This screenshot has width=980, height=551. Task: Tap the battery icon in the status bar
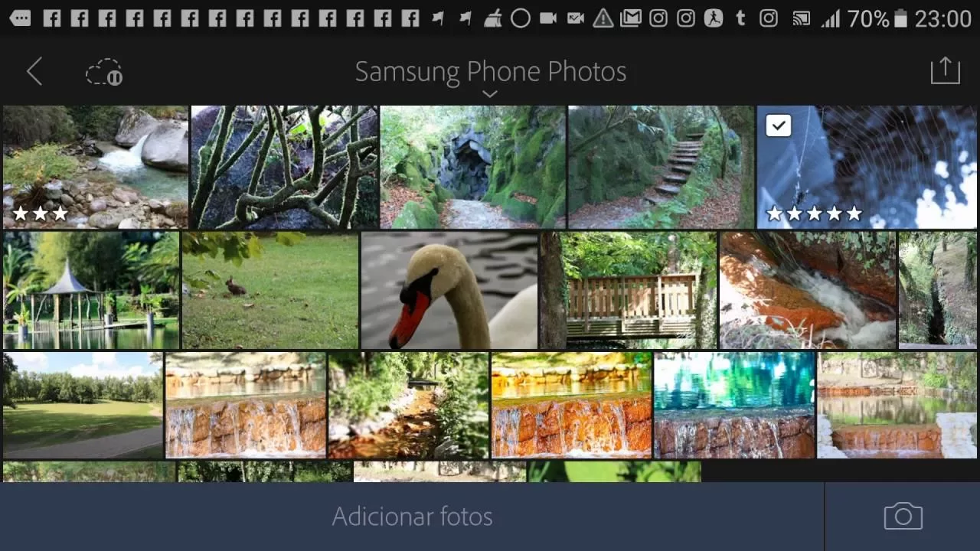pyautogui.click(x=902, y=18)
